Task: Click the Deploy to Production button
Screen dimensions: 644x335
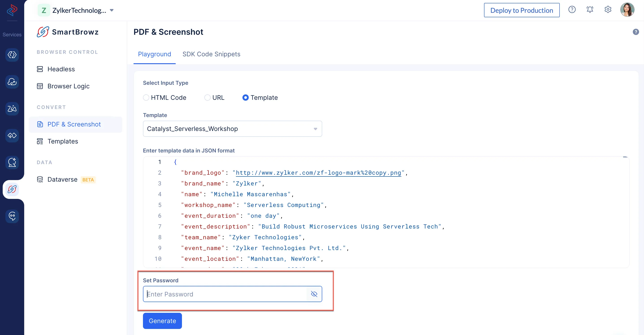Action: click(x=521, y=10)
